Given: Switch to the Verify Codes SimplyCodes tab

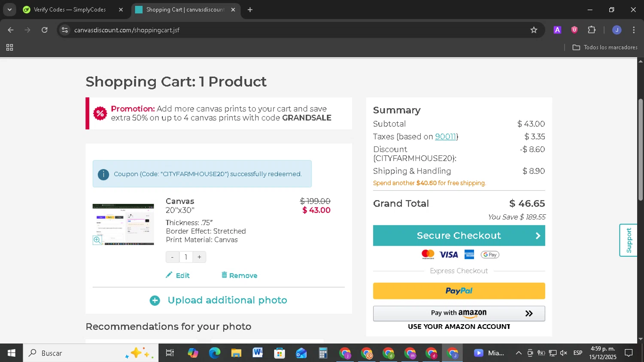Looking at the screenshot, I should pyautogui.click(x=70, y=9).
